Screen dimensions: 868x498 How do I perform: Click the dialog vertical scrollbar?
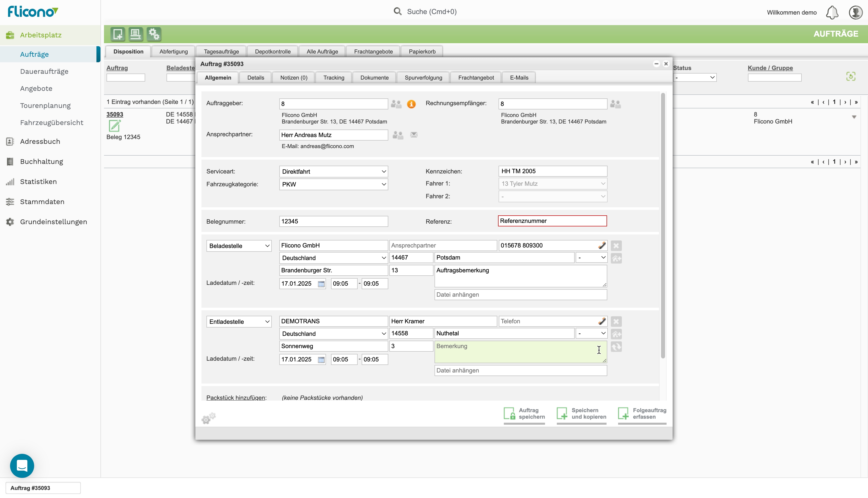[x=663, y=226]
